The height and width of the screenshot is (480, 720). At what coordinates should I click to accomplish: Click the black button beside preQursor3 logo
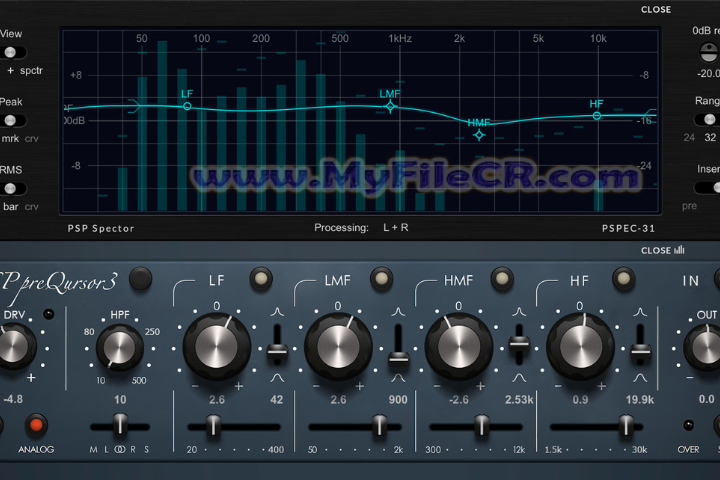click(x=140, y=278)
